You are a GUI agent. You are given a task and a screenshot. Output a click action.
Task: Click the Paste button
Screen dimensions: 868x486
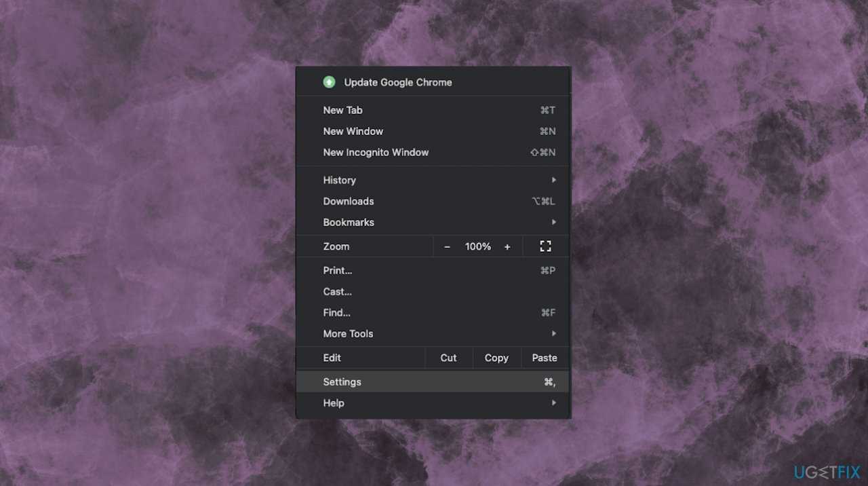tap(545, 358)
